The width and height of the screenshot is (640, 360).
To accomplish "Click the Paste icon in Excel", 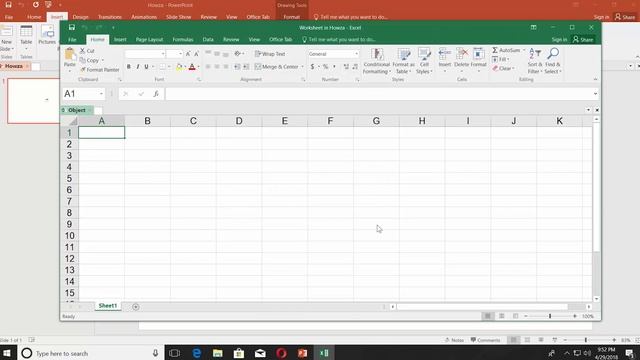I will click(70, 54).
